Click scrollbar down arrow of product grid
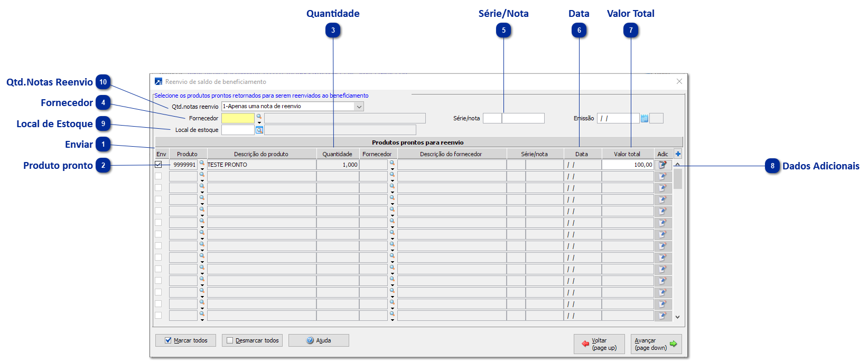This screenshot has width=868, height=362. pyautogui.click(x=678, y=317)
